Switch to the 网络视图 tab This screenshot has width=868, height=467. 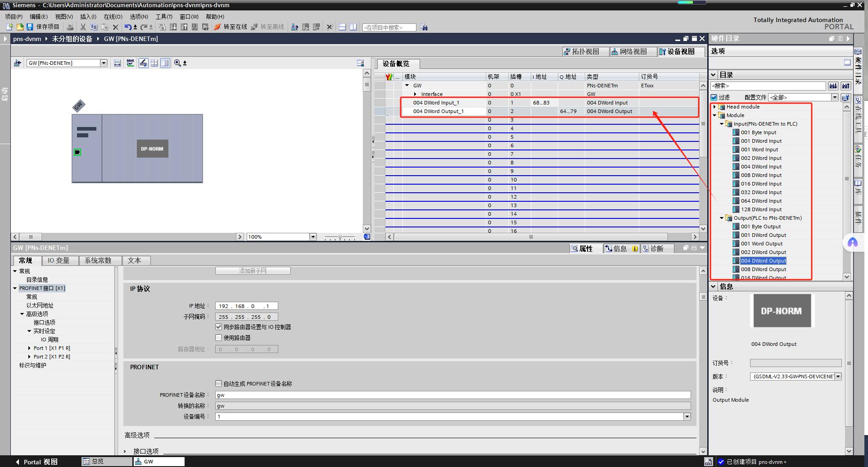(x=629, y=52)
